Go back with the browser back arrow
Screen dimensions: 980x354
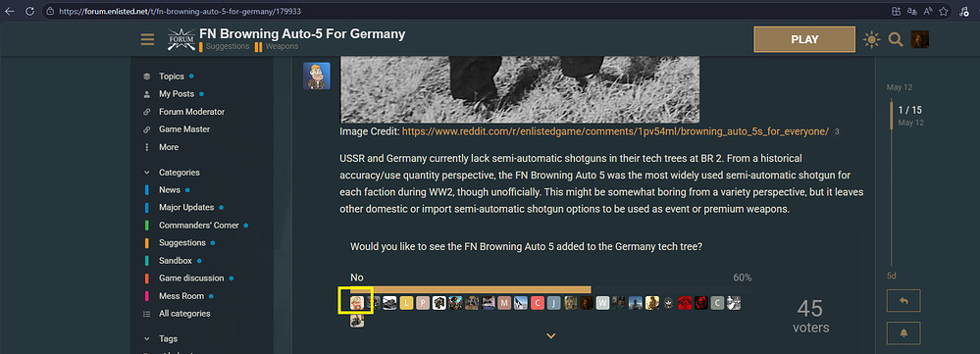coord(10,11)
